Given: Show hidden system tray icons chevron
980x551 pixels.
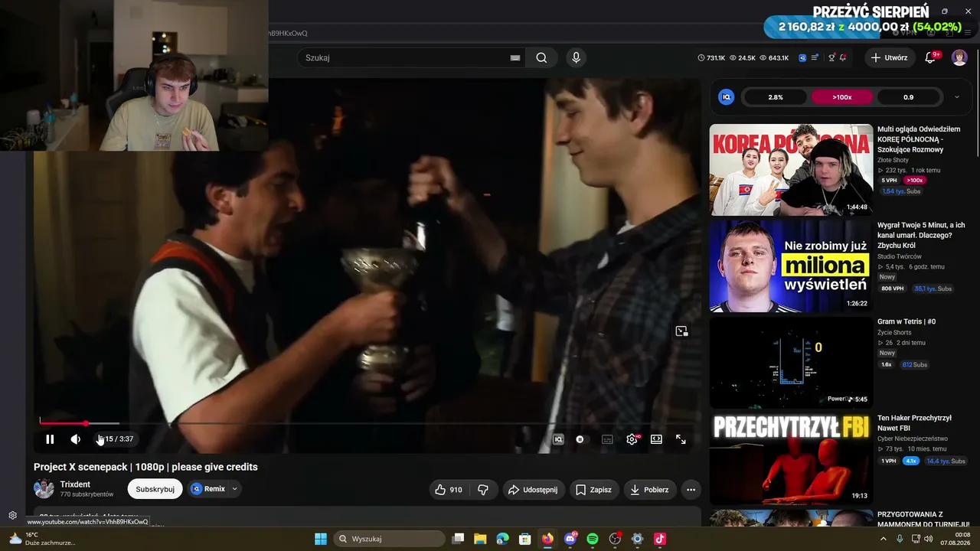Looking at the screenshot, I should 883,539.
